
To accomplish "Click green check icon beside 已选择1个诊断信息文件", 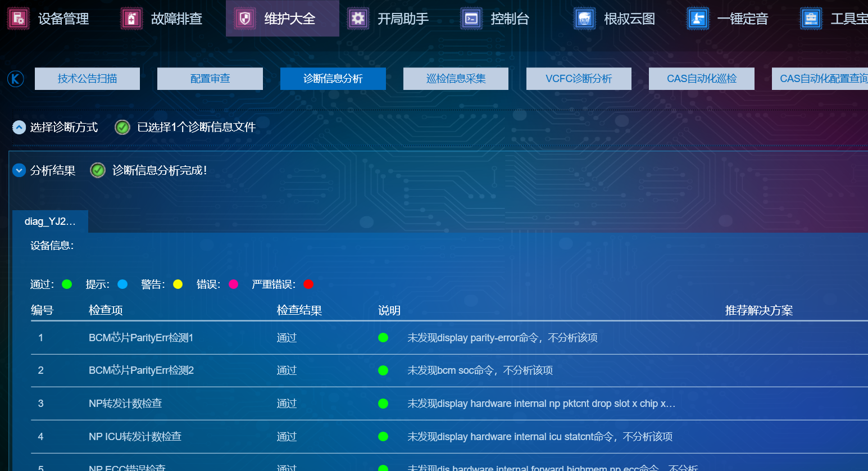I will [122, 128].
